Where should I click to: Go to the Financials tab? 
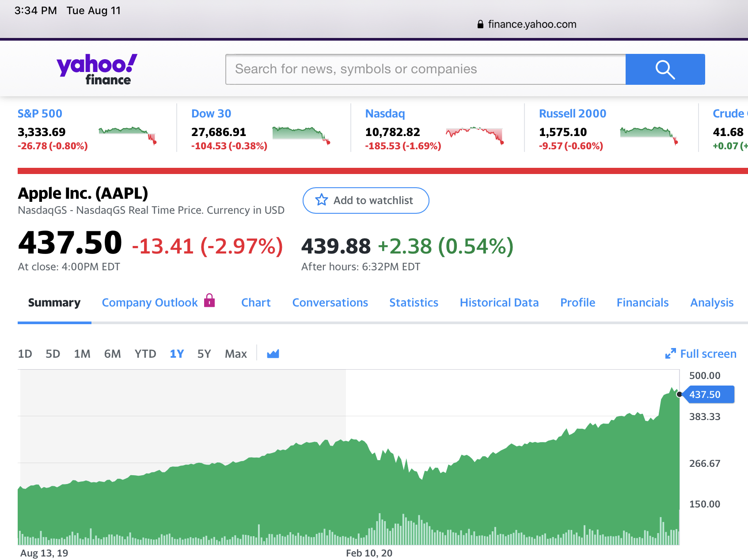tap(642, 303)
